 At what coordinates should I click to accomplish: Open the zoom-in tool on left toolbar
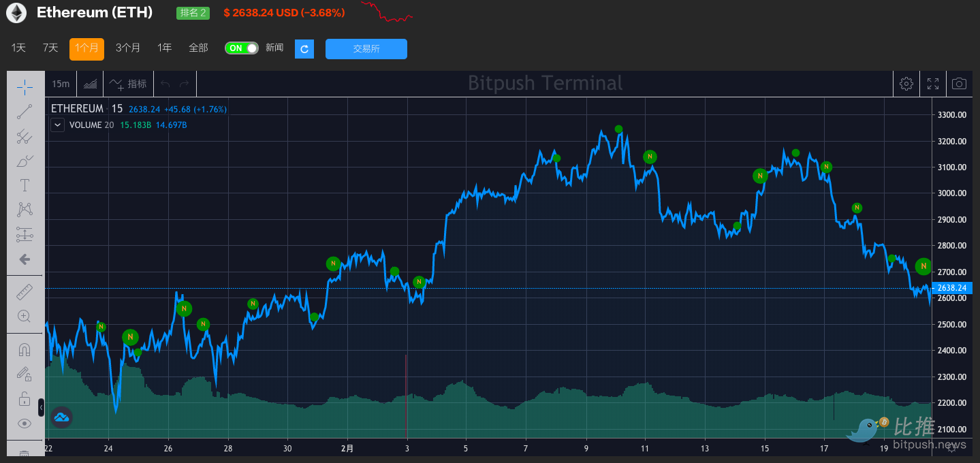25,316
